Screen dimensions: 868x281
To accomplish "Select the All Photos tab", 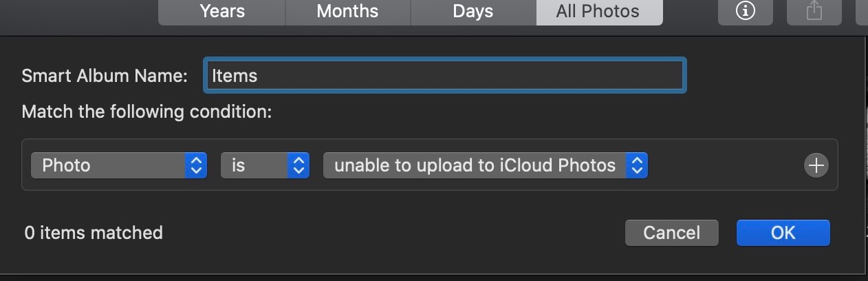I will pos(598,12).
